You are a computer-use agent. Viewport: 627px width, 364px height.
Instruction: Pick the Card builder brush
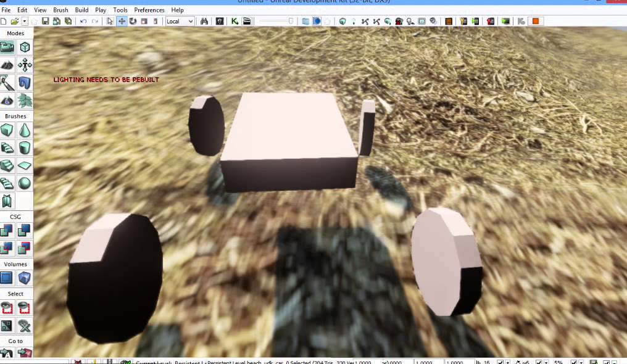click(7, 201)
